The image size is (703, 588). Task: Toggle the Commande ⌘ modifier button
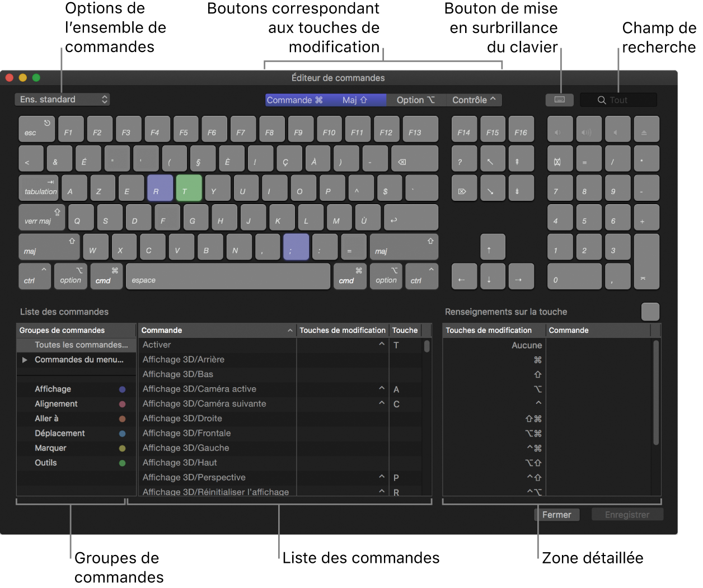coord(295,100)
